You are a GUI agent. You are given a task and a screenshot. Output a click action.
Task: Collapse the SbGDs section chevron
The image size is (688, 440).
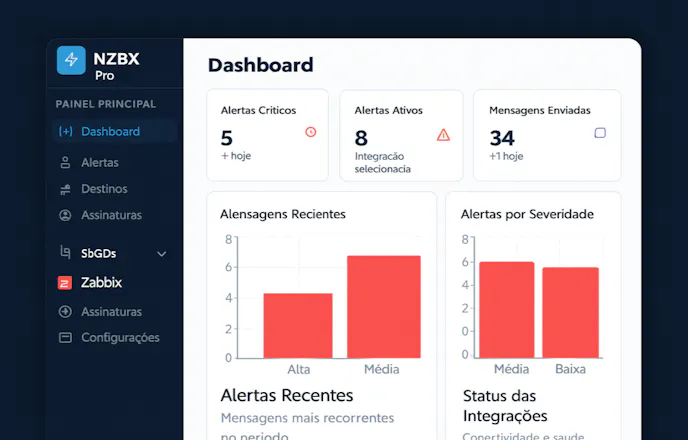161,254
